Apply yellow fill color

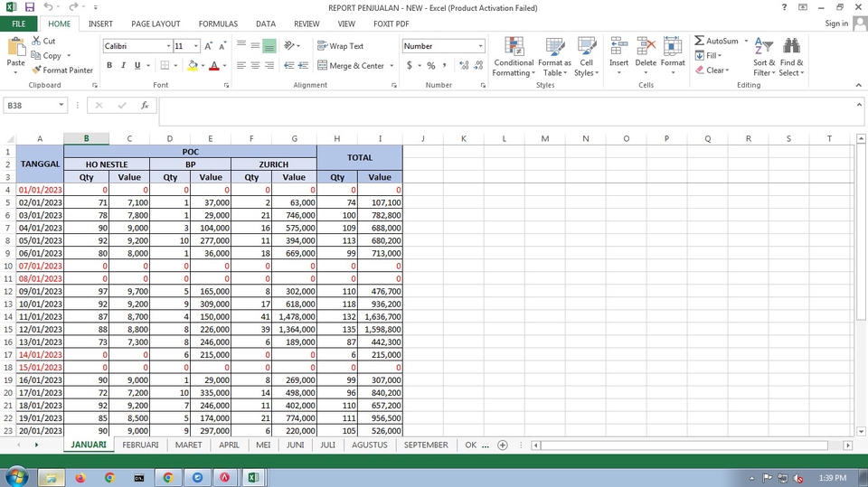193,65
